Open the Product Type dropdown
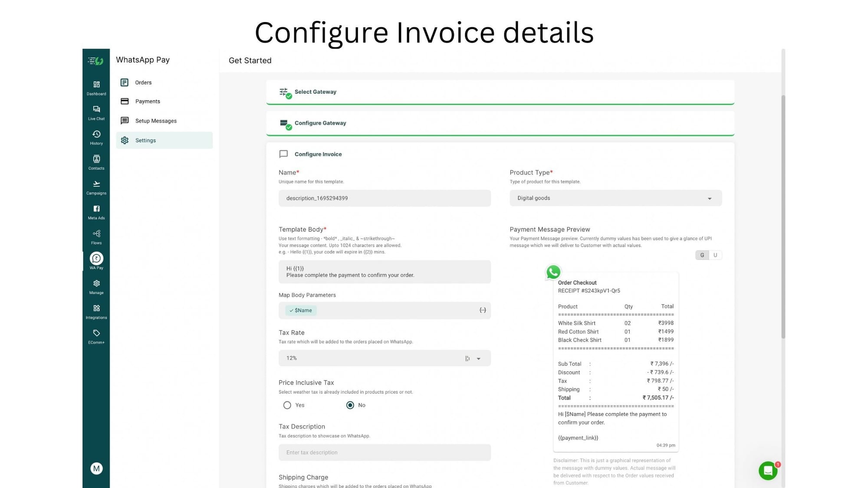 click(x=615, y=198)
